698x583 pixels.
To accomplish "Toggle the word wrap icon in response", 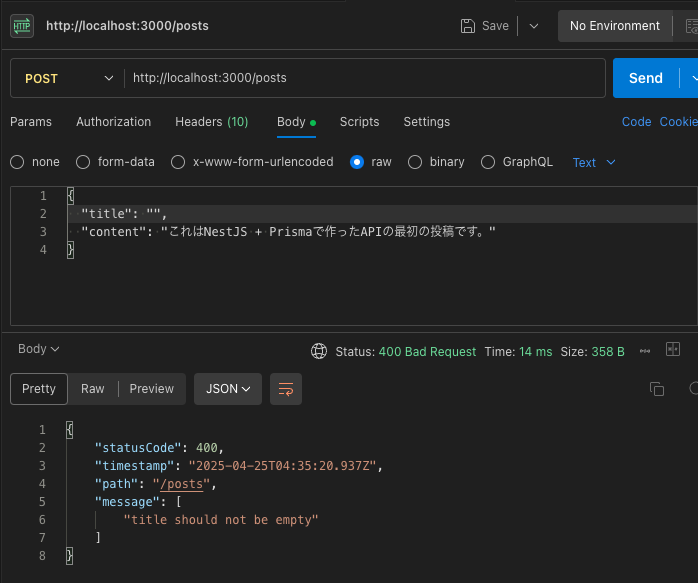I will pyautogui.click(x=286, y=389).
